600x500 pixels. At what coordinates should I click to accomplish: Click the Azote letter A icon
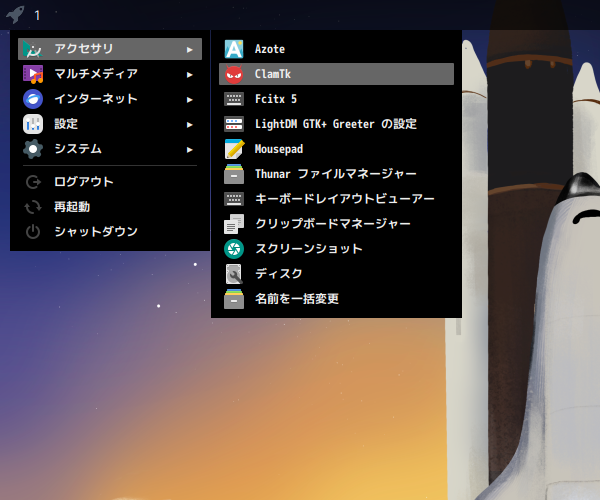pyautogui.click(x=234, y=49)
